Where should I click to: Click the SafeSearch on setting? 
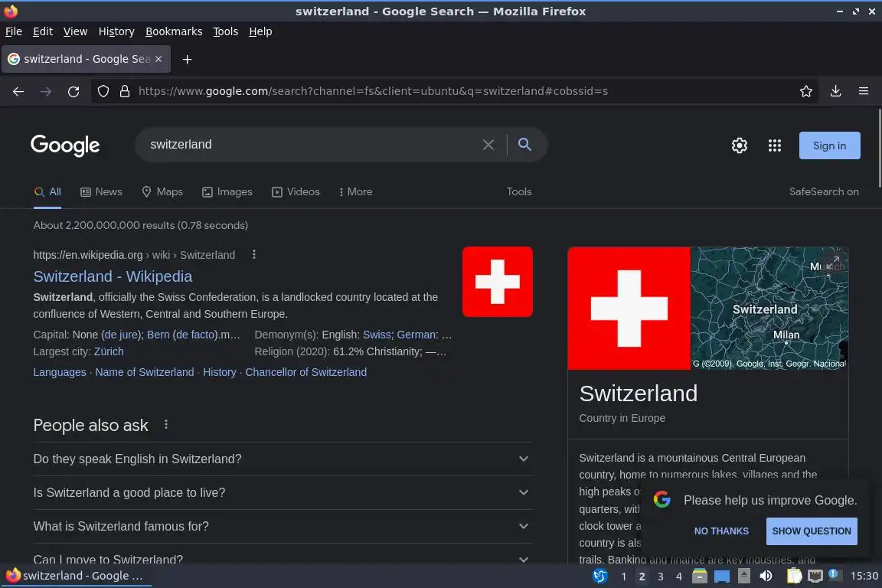coord(824,192)
